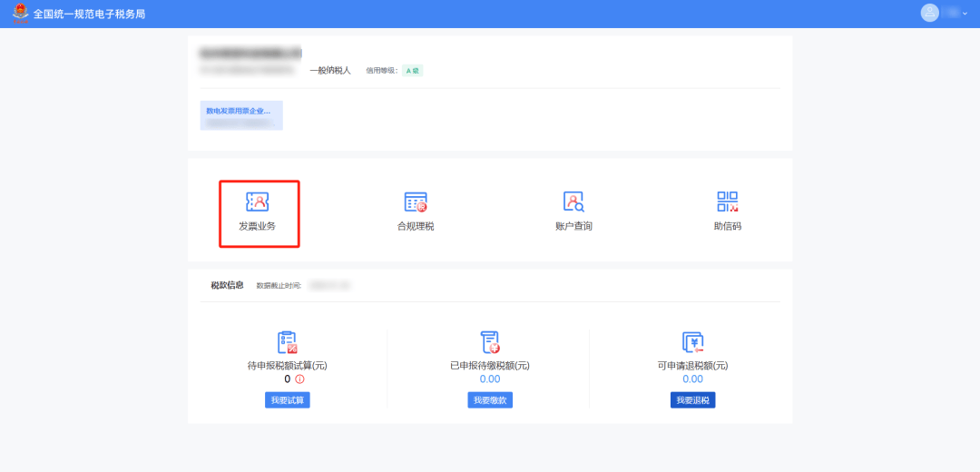The height and width of the screenshot is (472, 980).
Task: Open the 发票业务 invoice services icon
Action: [x=258, y=202]
